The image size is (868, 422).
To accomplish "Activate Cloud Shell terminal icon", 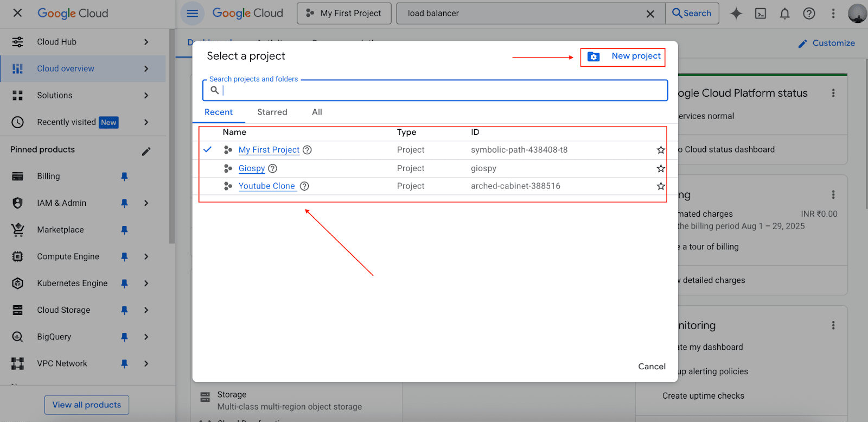I will tap(761, 14).
